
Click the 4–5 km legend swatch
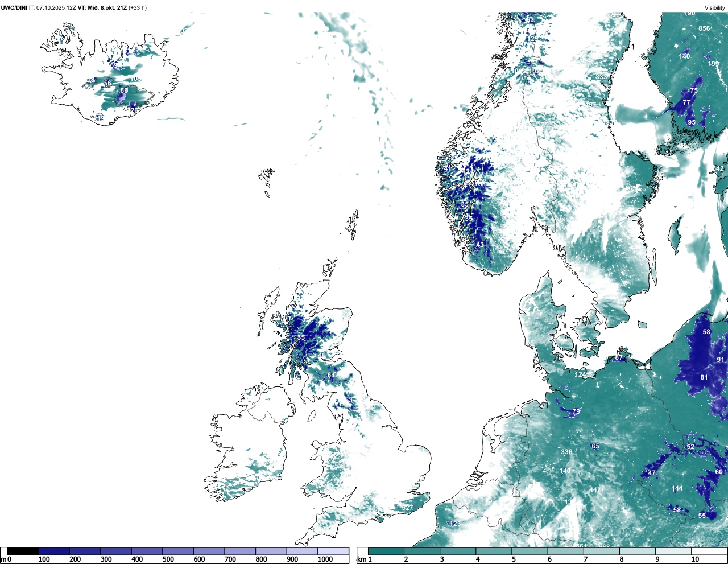pyautogui.click(x=494, y=551)
